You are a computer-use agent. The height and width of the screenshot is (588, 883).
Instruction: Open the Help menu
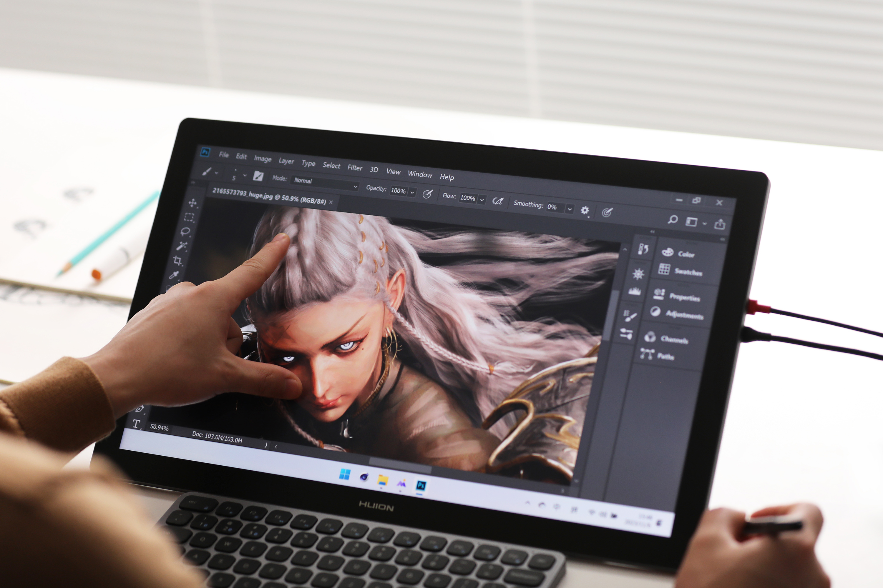(x=447, y=177)
